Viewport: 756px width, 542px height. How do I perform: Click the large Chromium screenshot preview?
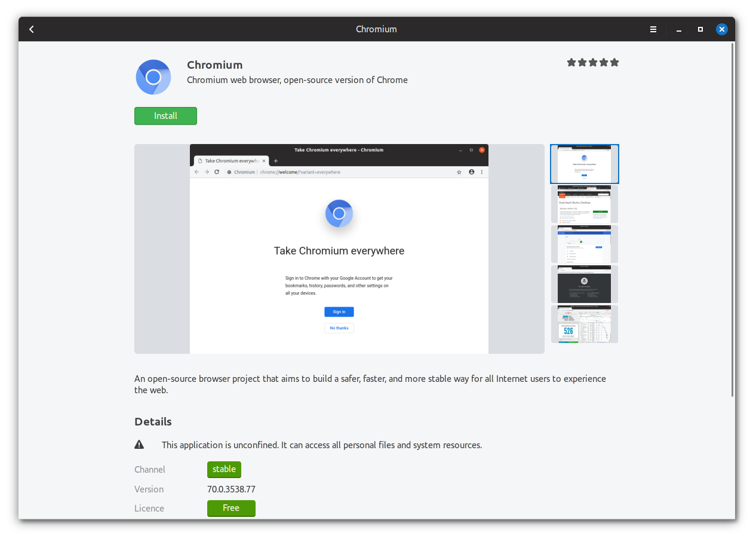[339, 249]
